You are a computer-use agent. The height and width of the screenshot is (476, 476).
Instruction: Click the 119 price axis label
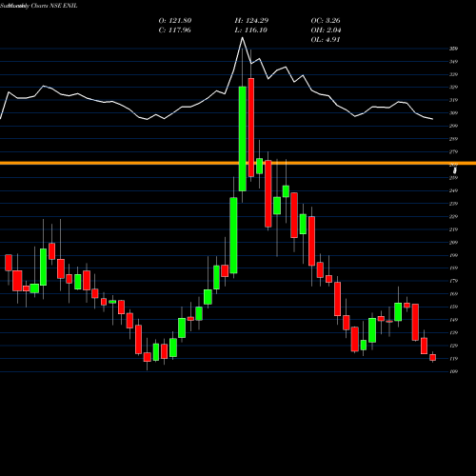click(x=453, y=359)
